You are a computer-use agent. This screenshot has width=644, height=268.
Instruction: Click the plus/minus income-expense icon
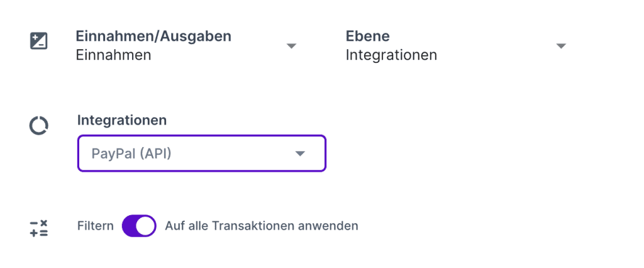(x=39, y=42)
